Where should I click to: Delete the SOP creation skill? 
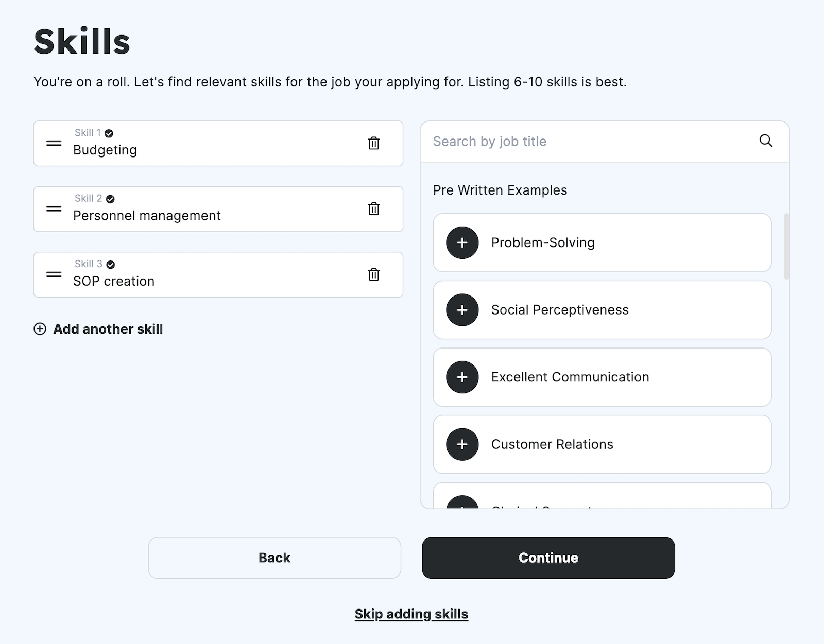(373, 275)
